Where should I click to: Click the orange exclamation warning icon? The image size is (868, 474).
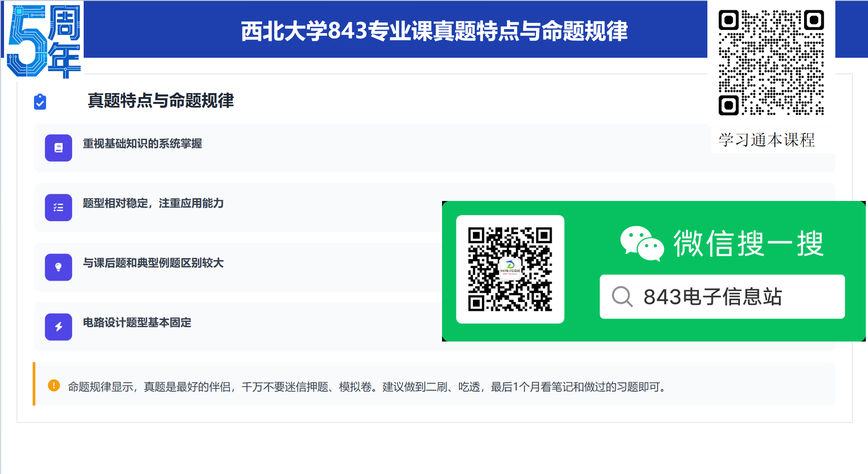tap(54, 385)
